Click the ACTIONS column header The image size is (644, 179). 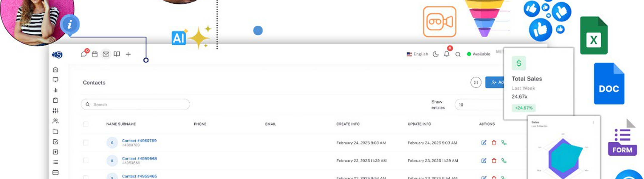[x=487, y=124]
